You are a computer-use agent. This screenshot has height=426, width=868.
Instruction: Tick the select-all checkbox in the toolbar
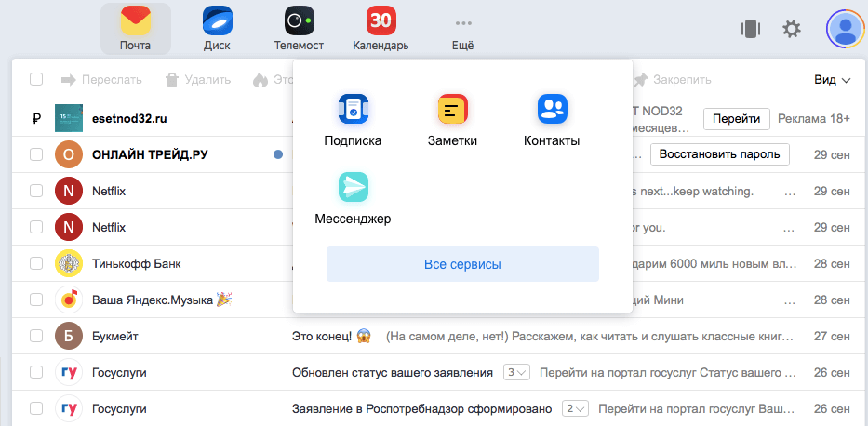[36, 80]
